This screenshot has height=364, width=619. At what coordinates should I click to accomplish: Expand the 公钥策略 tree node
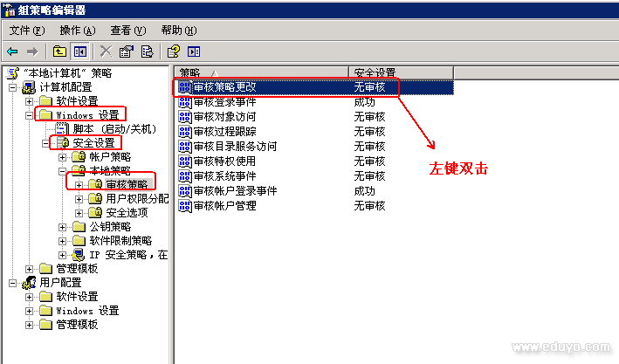click(x=62, y=227)
